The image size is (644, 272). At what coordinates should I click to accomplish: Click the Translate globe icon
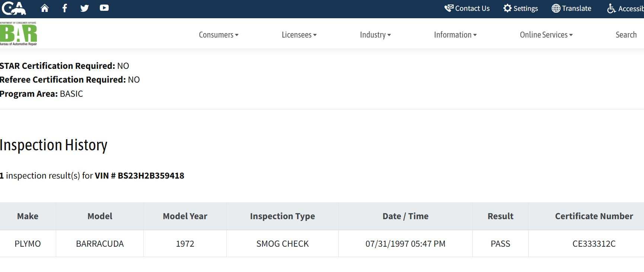(x=556, y=8)
